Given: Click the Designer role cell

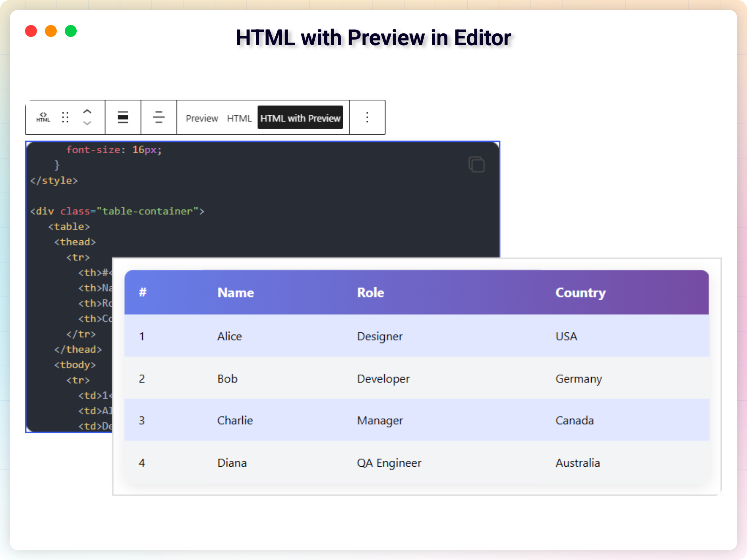Looking at the screenshot, I should [380, 337].
